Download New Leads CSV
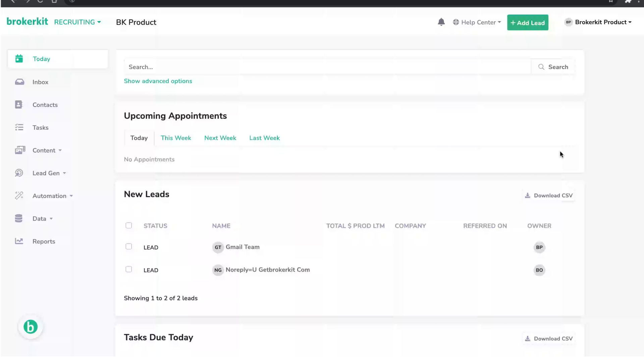 point(549,195)
